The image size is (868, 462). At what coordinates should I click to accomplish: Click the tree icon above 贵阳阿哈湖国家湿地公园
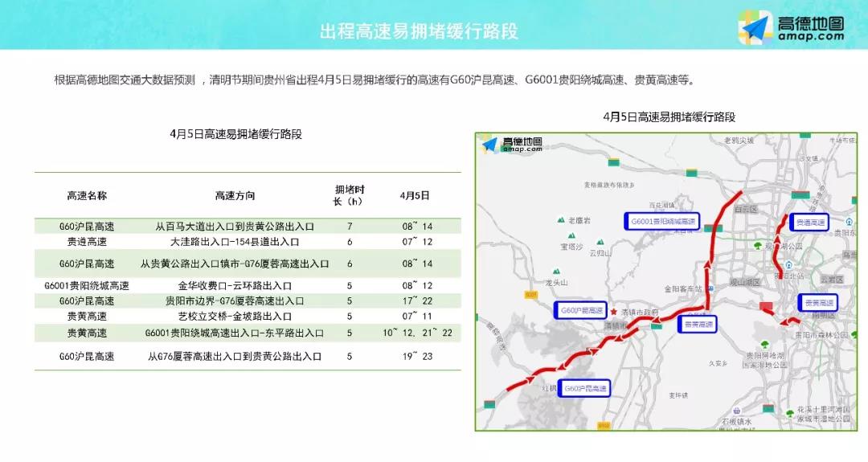tap(766, 344)
